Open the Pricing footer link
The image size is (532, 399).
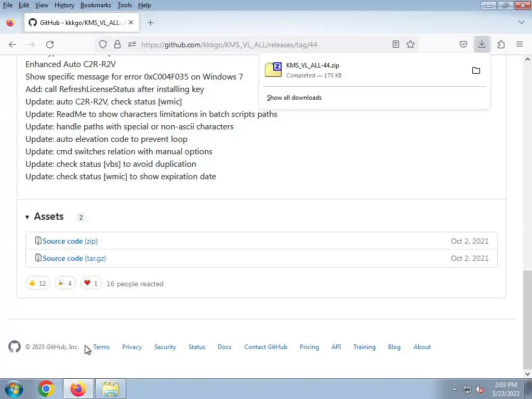(309, 347)
